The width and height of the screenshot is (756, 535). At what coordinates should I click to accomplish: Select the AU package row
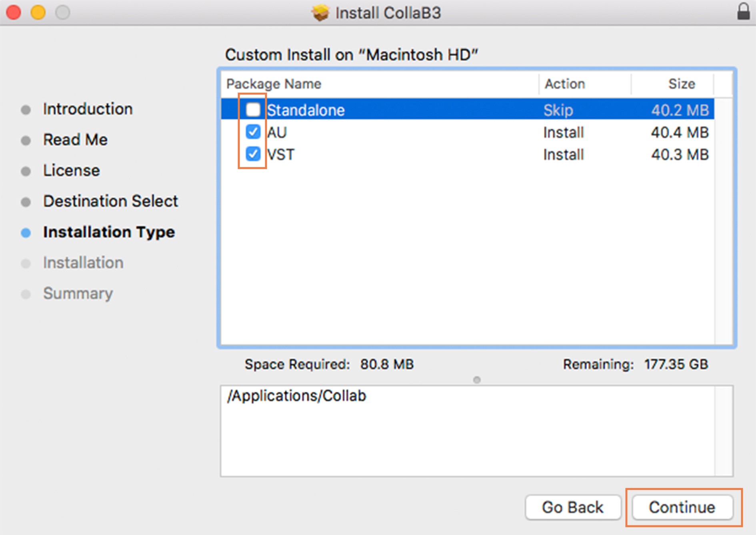coord(400,132)
